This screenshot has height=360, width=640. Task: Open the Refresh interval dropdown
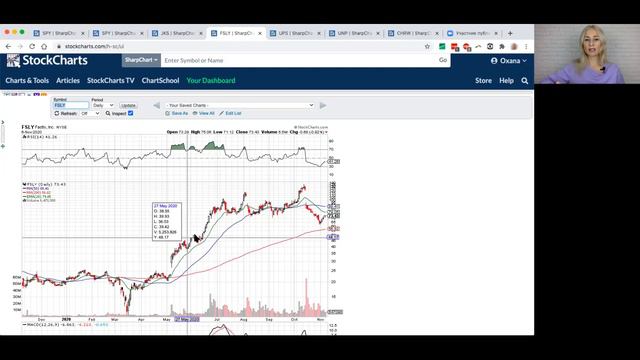[90, 113]
